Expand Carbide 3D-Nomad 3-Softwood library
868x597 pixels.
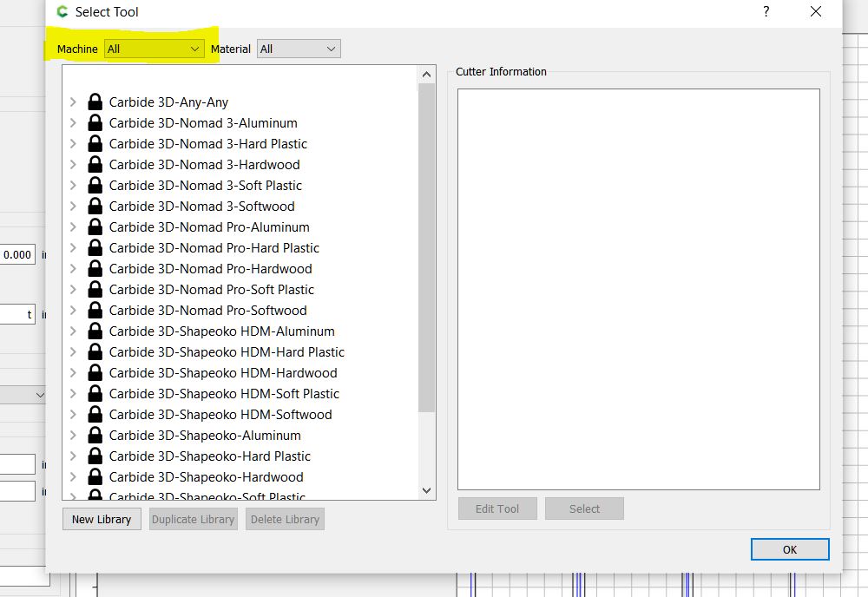73,206
